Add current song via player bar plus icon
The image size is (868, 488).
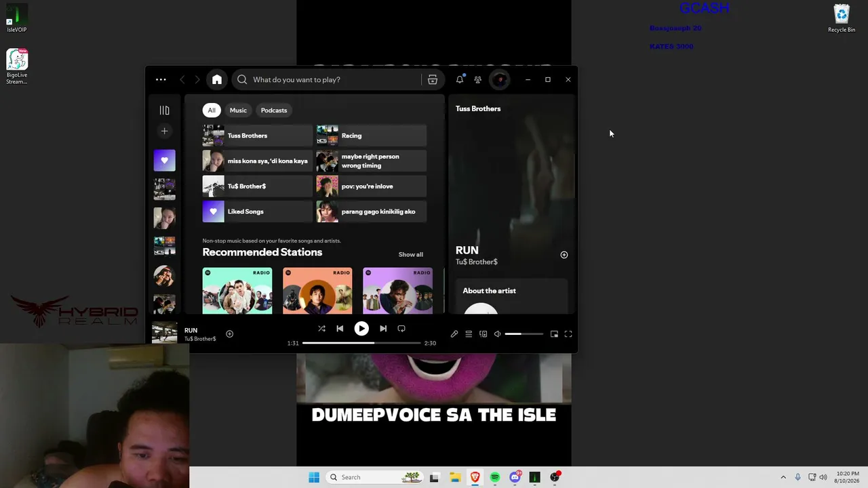pyautogui.click(x=230, y=333)
